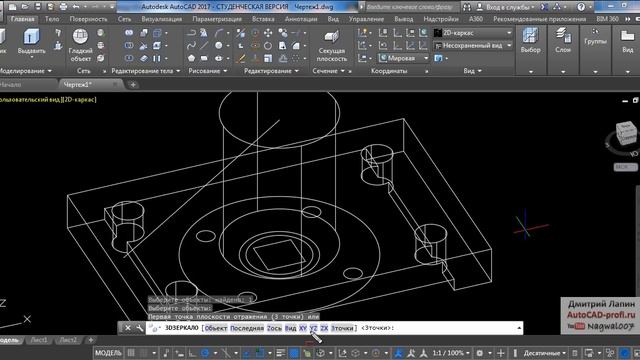The width and height of the screenshot is (640, 360).
Task: Expand the command line history arrow
Action: click(x=519, y=328)
